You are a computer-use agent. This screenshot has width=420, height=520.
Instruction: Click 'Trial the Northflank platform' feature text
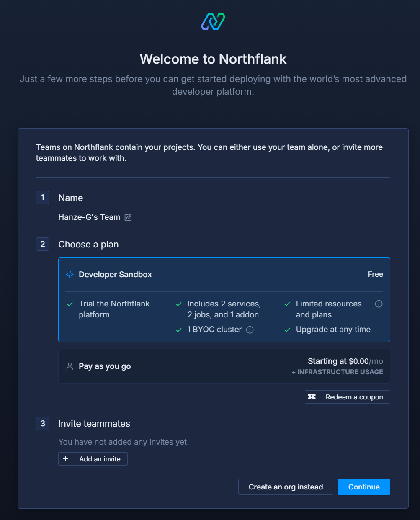[114, 309]
